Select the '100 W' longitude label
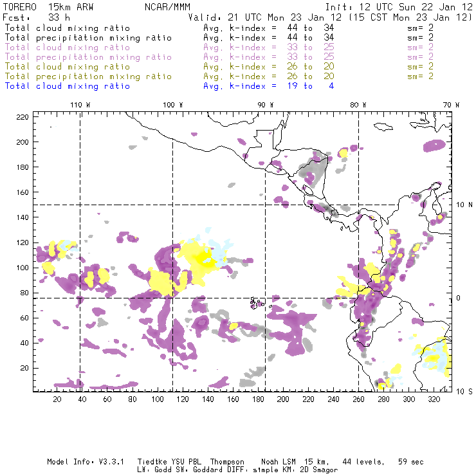The height and width of the screenshot is (476, 476). click(173, 105)
